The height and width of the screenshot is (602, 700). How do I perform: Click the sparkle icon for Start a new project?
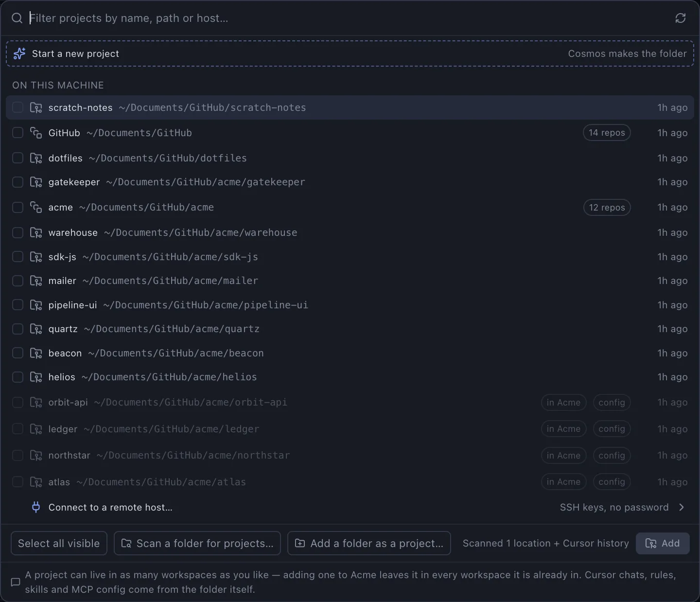click(x=19, y=53)
